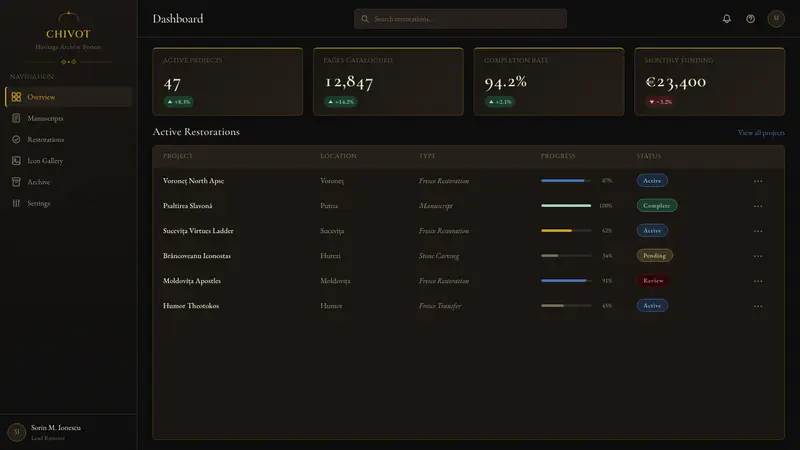Screen dimensions: 800x450
Task: Click the Chivot logo emblem
Action: click(68, 17)
